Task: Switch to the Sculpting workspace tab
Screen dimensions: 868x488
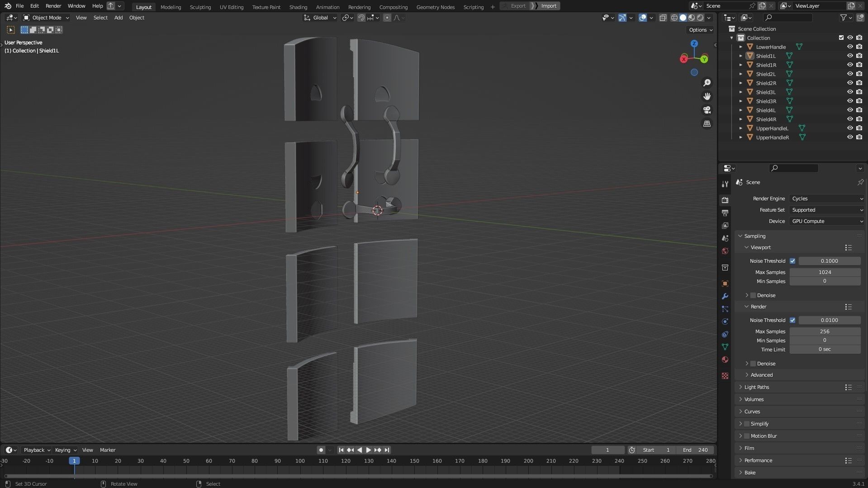Action: (200, 7)
